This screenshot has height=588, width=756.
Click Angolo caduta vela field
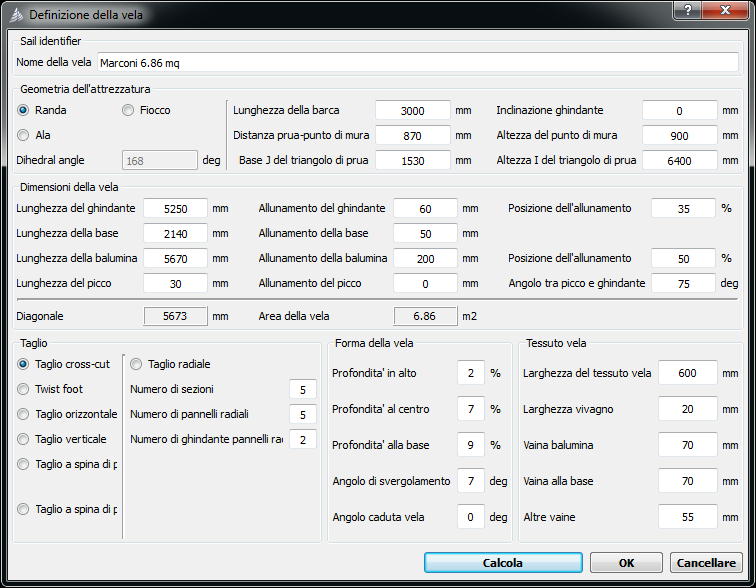[471, 517]
